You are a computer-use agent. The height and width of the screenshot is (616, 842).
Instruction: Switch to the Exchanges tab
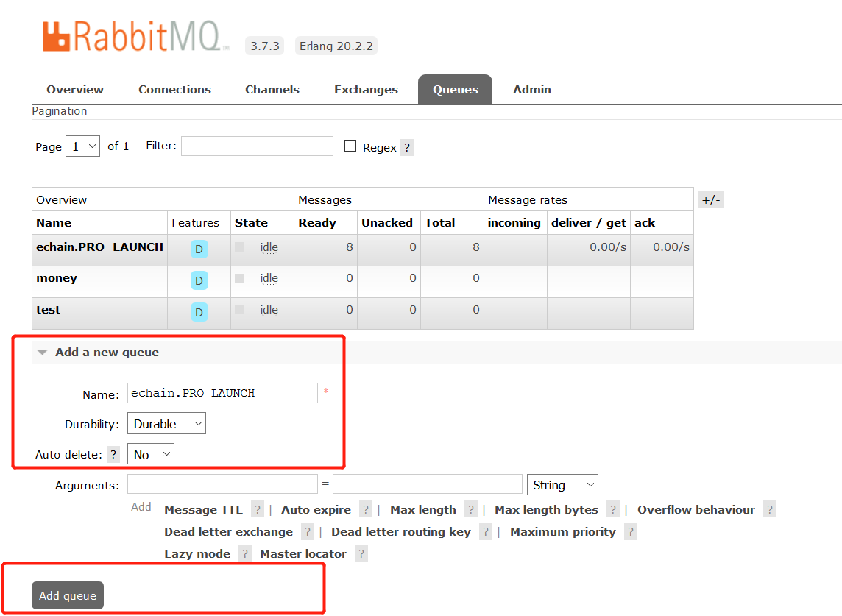tap(366, 90)
